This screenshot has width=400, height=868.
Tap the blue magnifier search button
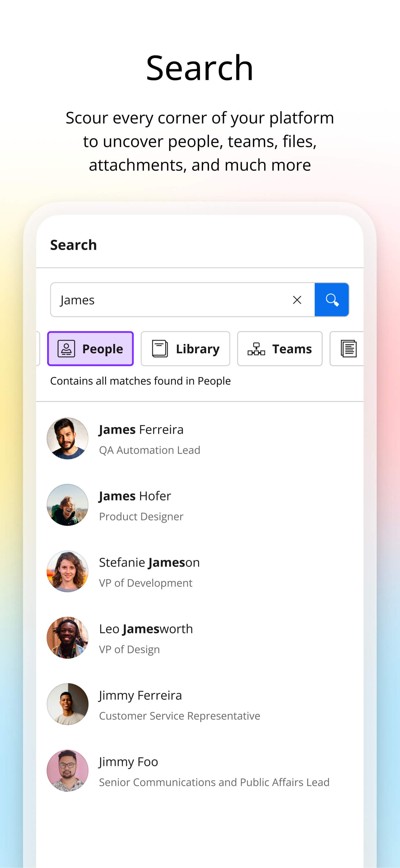332,300
